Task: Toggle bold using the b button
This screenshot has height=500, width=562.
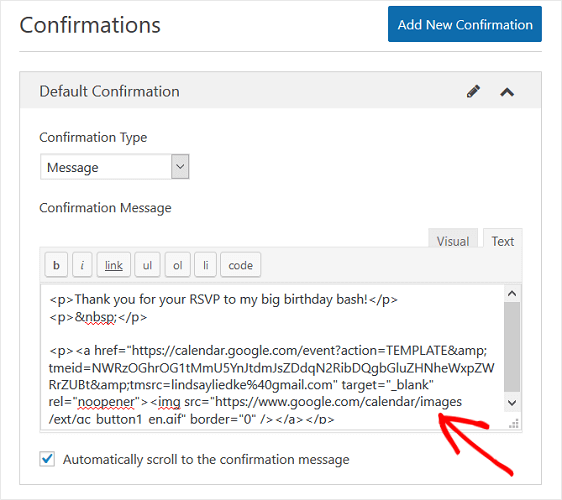Action: click(56, 265)
